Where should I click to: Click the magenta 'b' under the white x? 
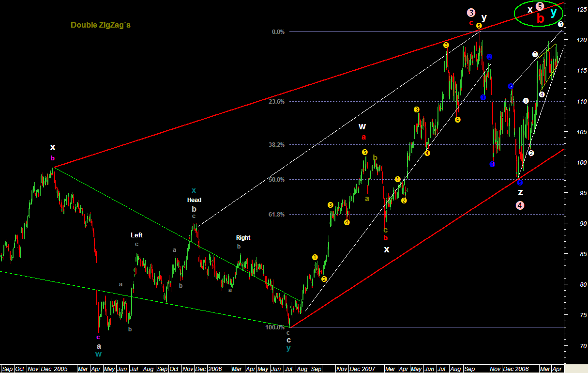click(53, 158)
